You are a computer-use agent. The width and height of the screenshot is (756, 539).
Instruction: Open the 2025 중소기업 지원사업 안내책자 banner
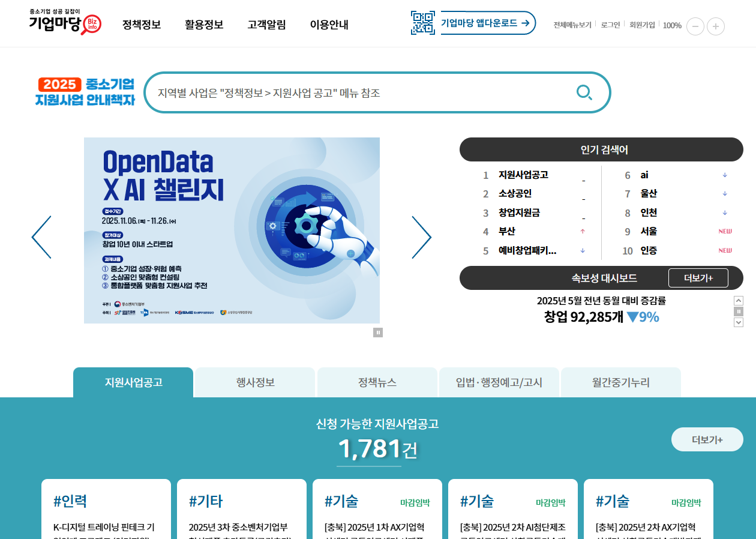pyautogui.click(x=85, y=92)
